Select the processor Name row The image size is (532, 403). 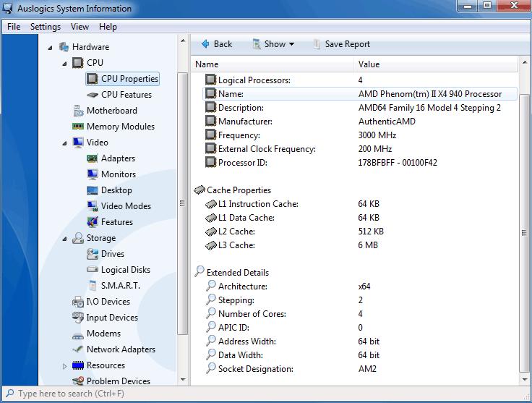coord(360,94)
